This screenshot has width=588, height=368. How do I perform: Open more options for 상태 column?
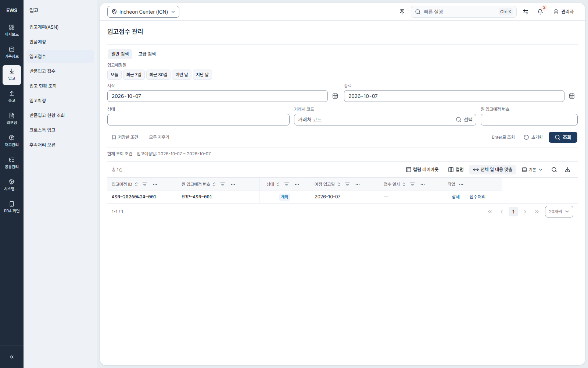pos(297,184)
